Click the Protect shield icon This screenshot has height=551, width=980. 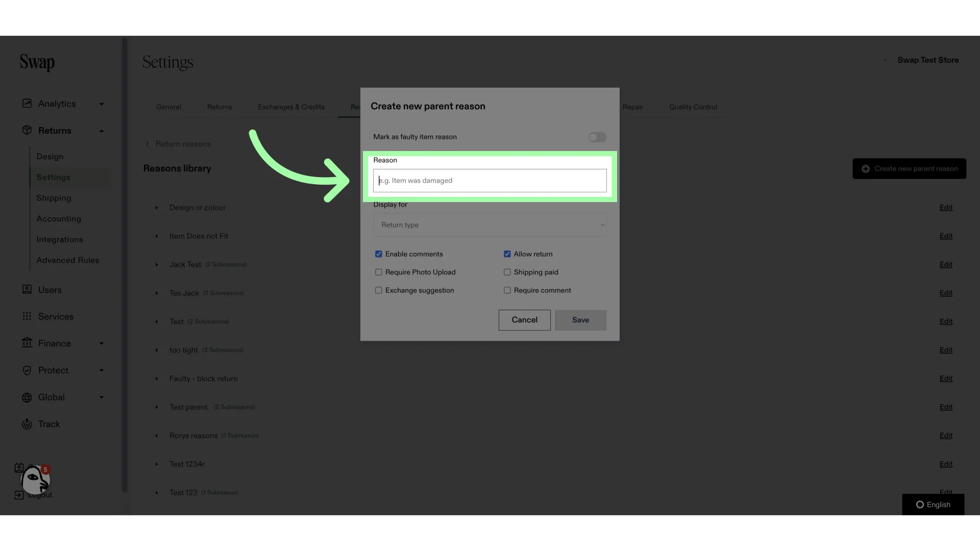pos(27,370)
